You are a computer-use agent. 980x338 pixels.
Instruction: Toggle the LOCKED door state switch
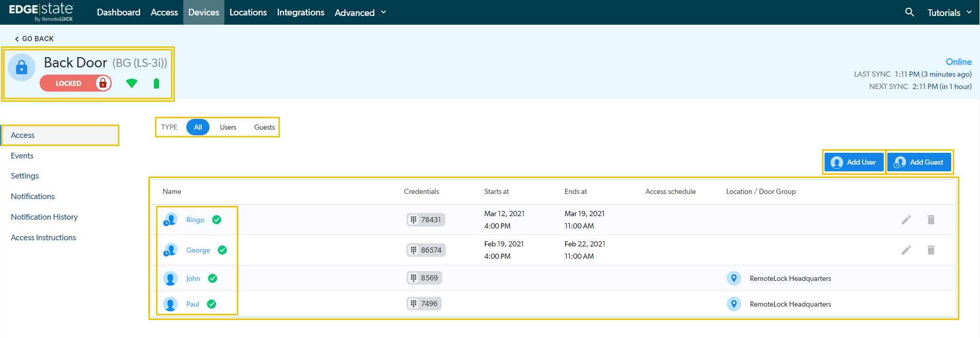(76, 83)
